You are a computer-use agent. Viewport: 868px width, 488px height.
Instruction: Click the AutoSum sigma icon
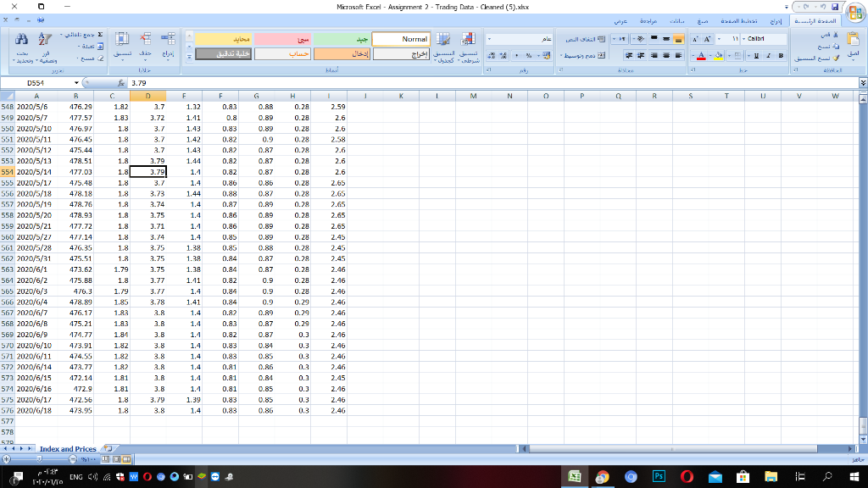(100, 34)
